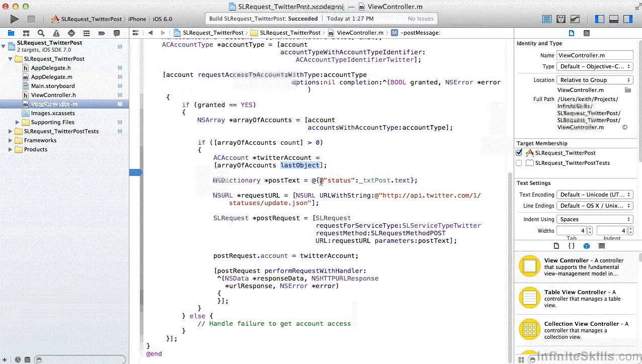
Task: Open the Text Encoding dropdown
Action: [x=595, y=195]
